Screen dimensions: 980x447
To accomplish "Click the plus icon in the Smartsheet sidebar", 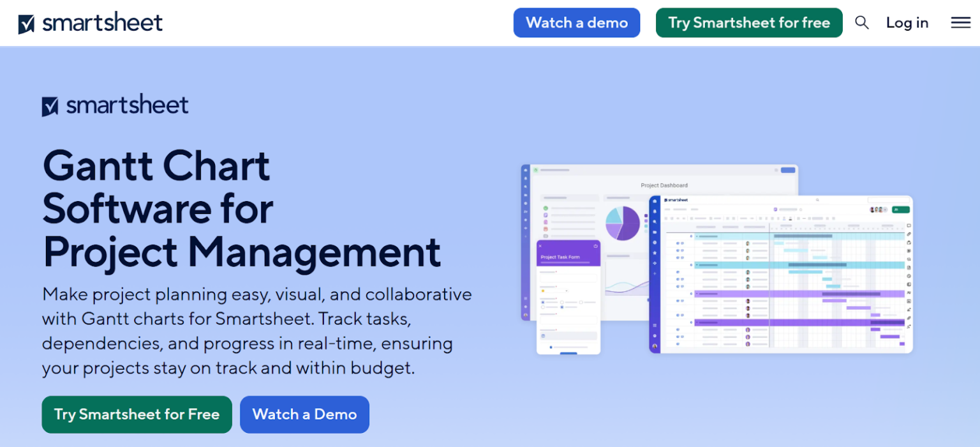I will coord(655,273).
